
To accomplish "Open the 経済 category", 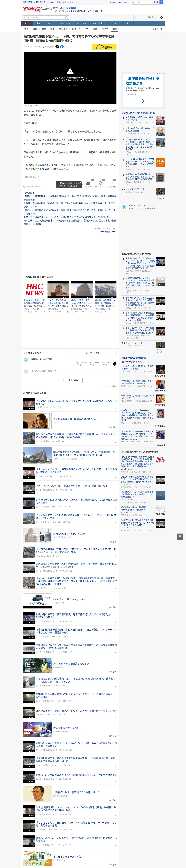I will (52, 29).
